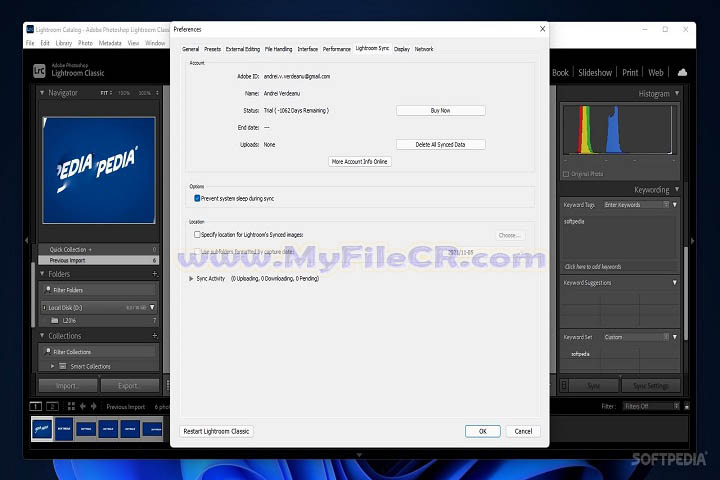Close the Preferences dialog with X
This screenshot has width=720, height=480.
point(542,29)
